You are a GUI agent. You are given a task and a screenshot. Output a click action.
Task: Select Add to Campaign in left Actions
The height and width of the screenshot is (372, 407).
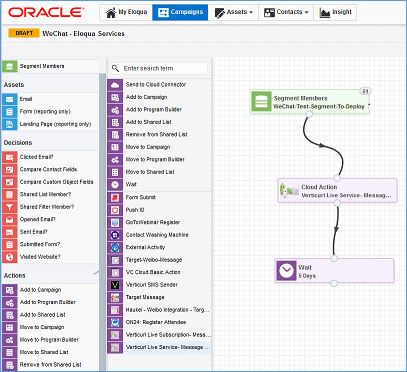pos(50,290)
